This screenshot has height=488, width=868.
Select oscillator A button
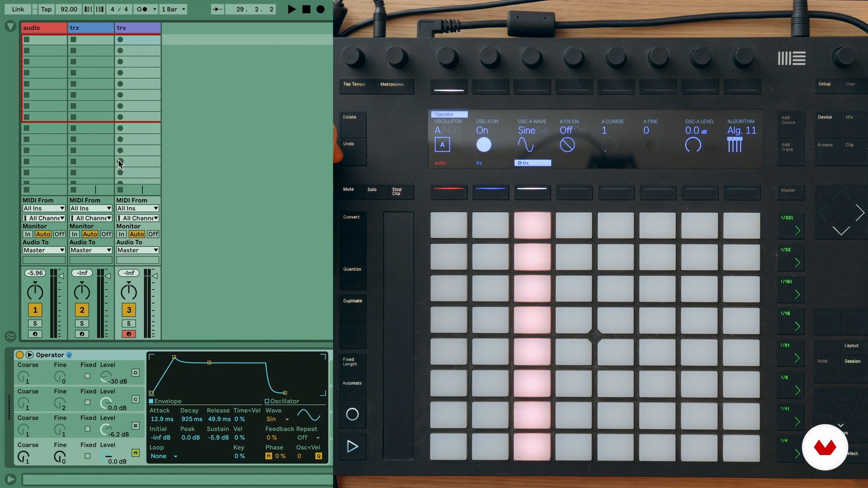[x=136, y=452]
